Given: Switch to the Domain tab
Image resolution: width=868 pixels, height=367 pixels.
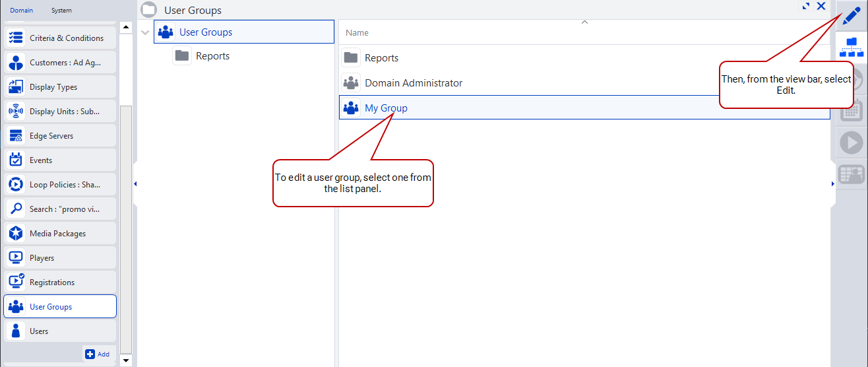Looking at the screenshot, I should [21, 11].
